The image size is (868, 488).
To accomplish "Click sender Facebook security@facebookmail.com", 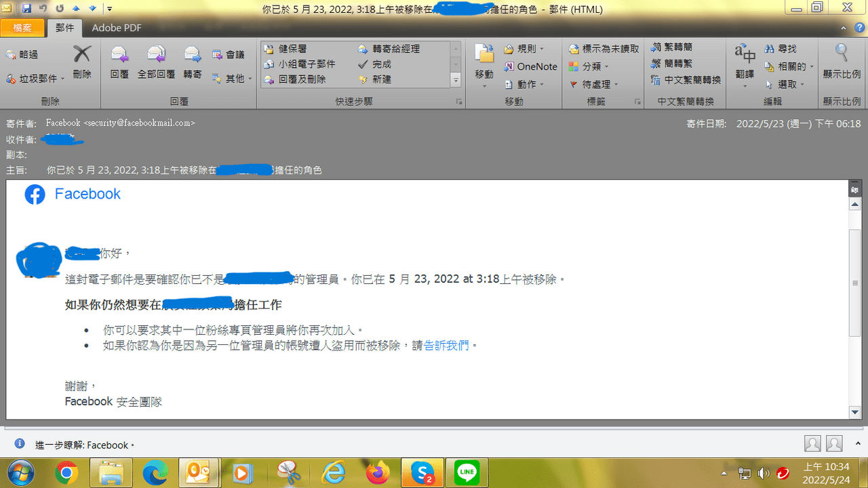I will tap(121, 123).
